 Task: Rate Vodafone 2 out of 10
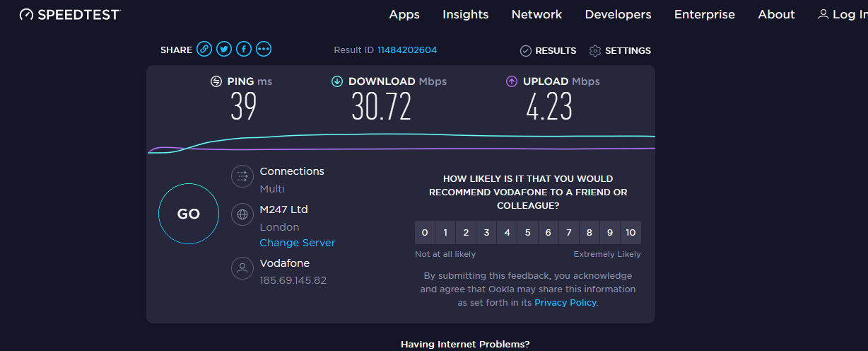point(466,232)
